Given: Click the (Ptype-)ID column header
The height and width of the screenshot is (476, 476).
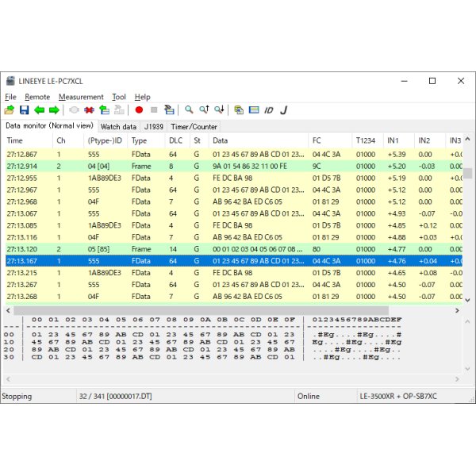Looking at the screenshot, I should coord(105,140).
